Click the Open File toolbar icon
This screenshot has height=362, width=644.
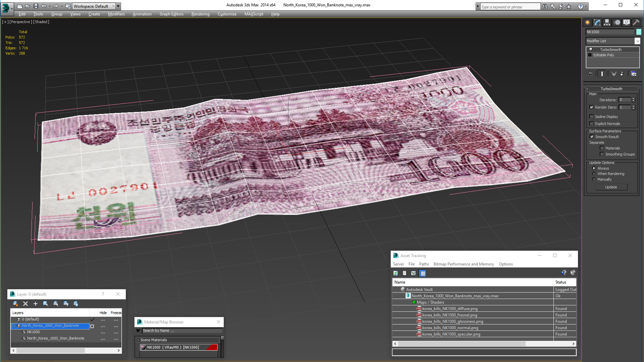(28, 6)
